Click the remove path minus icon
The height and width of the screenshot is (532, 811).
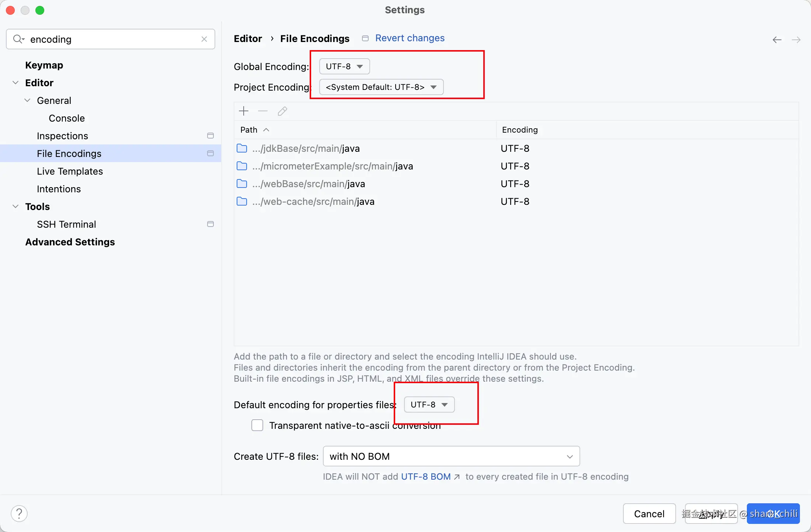pyautogui.click(x=263, y=111)
